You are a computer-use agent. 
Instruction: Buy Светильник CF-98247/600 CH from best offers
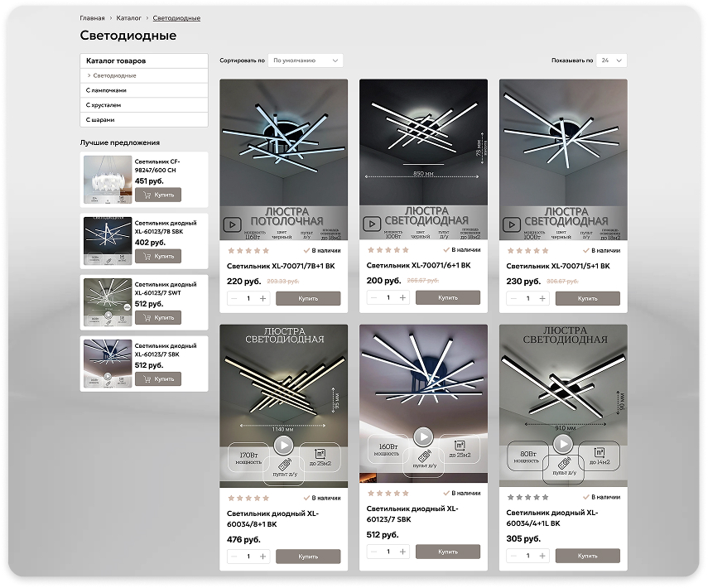click(x=157, y=195)
